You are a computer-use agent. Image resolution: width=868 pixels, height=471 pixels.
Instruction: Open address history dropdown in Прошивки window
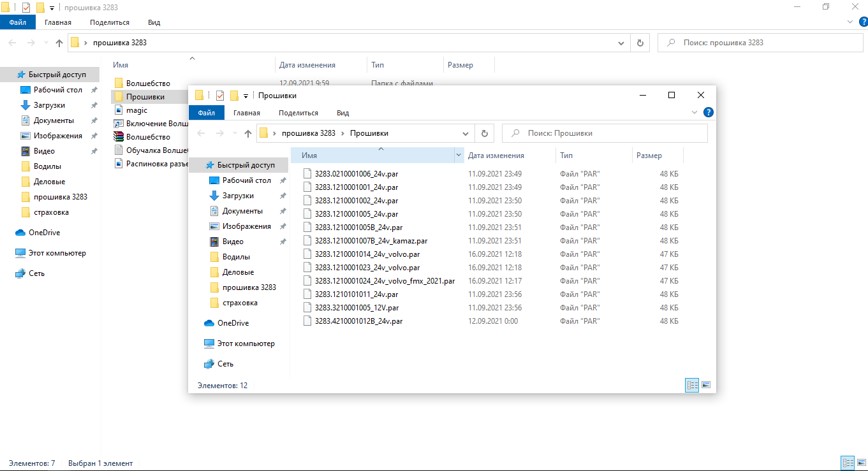pos(466,133)
